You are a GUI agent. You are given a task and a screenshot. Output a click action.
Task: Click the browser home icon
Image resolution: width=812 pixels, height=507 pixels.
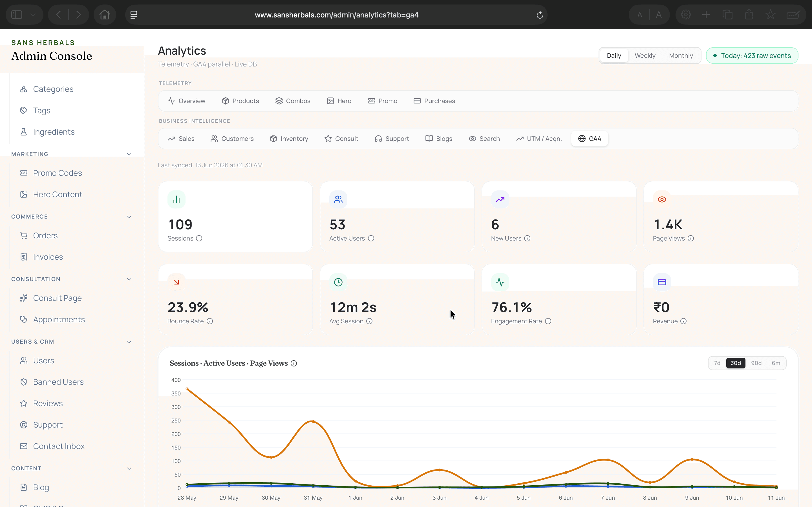pos(105,15)
